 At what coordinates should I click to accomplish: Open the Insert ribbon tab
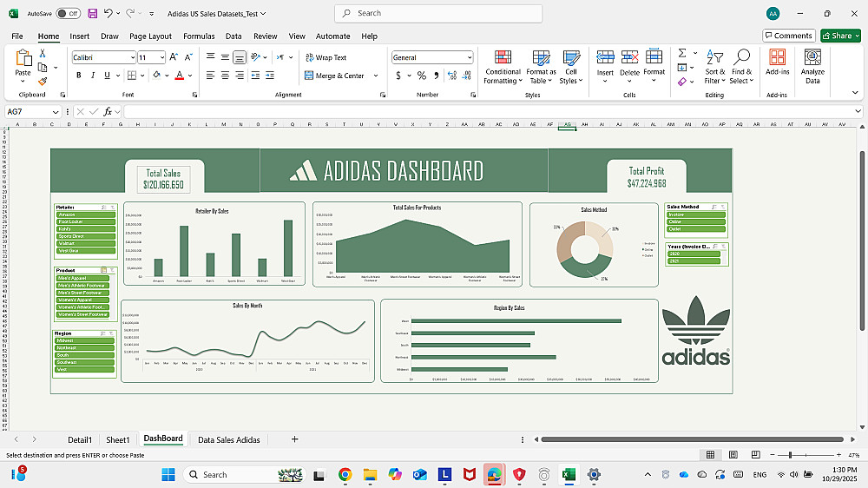click(x=79, y=36)
